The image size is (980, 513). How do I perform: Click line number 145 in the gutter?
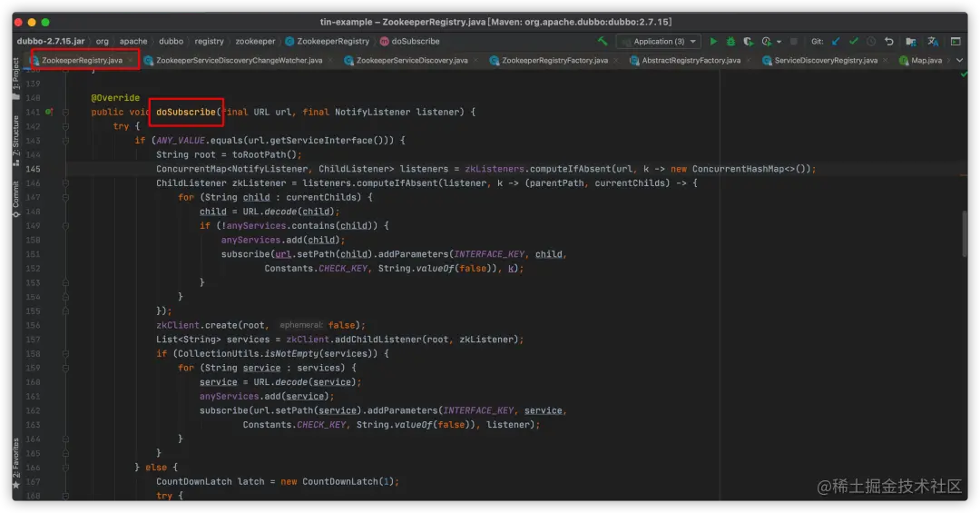click(x=34, y=169)
